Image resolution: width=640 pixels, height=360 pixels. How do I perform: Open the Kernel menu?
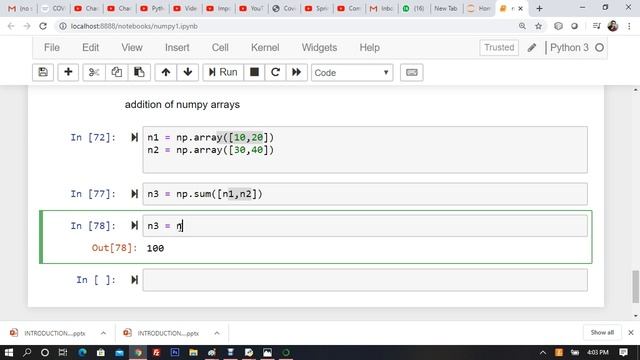(265, 48)
